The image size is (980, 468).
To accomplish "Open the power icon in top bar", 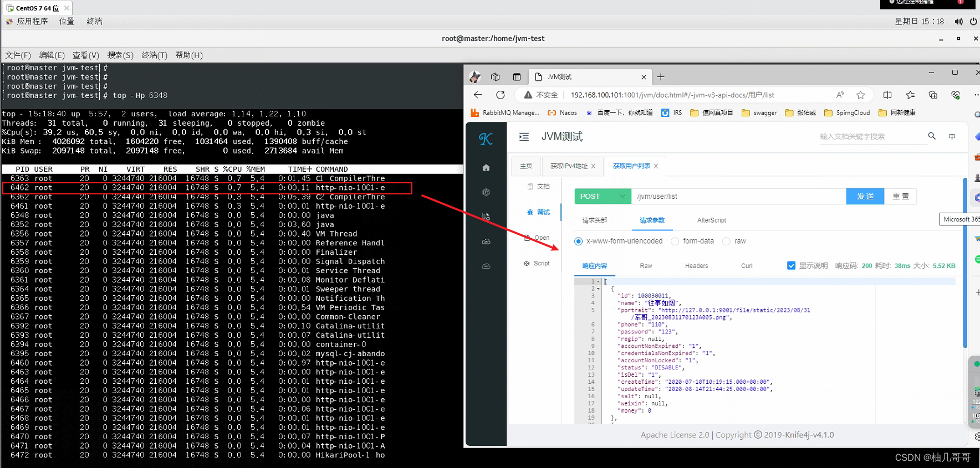I will click(973, 22).
